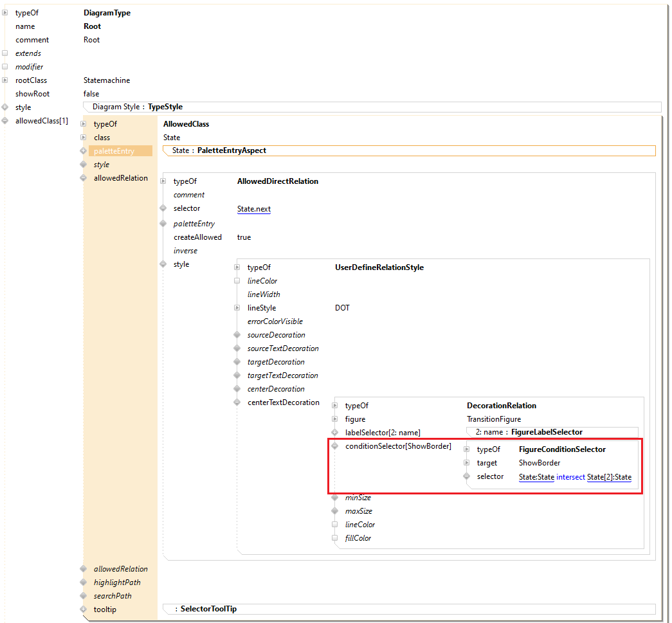Click the diamond icon beside minSize

[334, 497]
